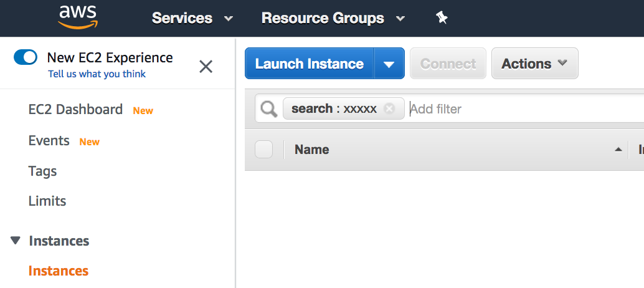
Task: Click the Launch Instance button
Action: [x=310, y=64]
